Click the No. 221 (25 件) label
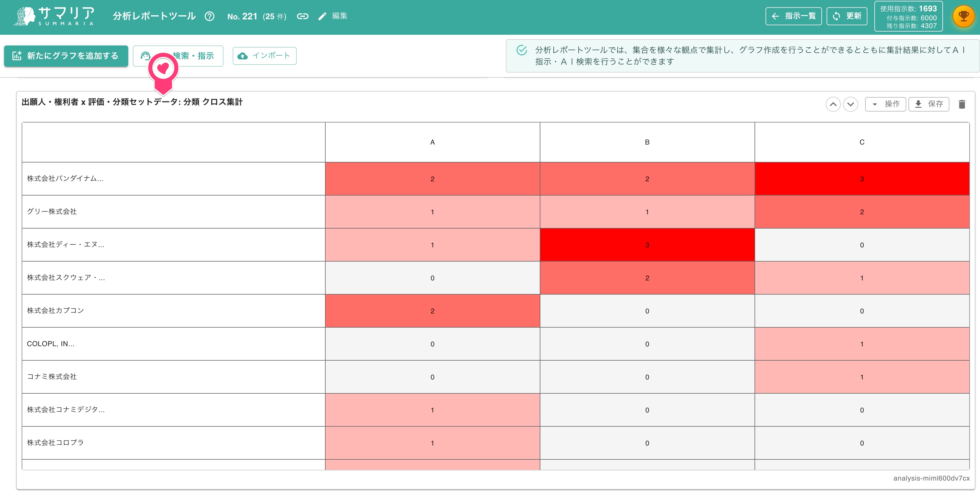This screenshot has width=980, height=493. 257,17
